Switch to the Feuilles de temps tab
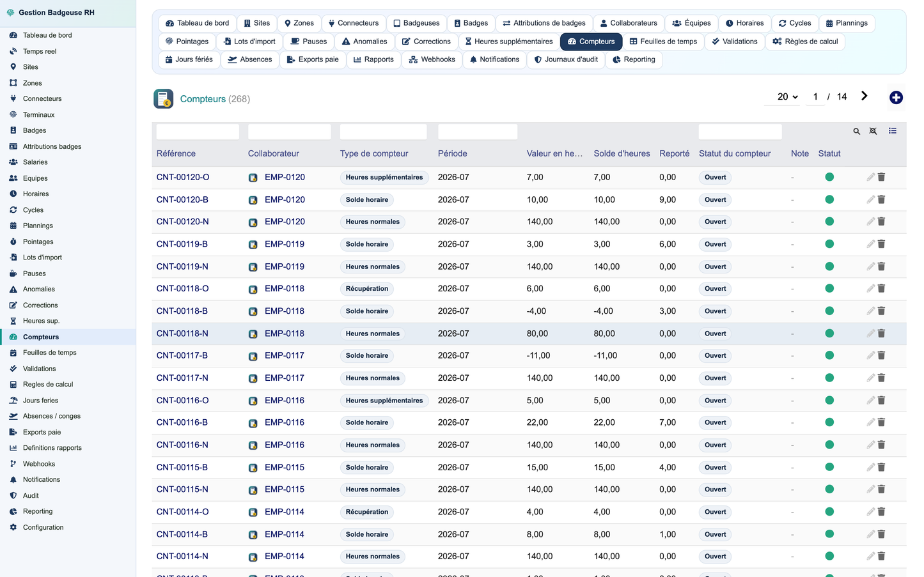Image resolution: width=924 pixels, height=577 pixels. click(663, 42)
